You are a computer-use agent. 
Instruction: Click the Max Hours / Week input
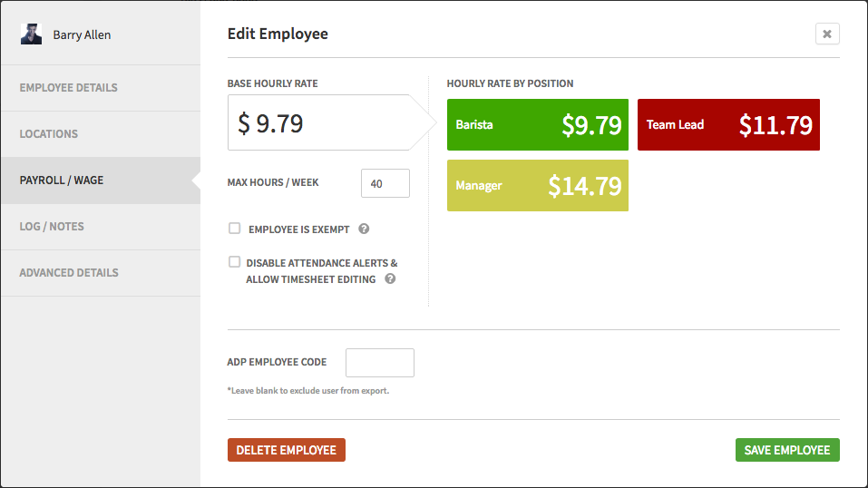pos(385,183)
